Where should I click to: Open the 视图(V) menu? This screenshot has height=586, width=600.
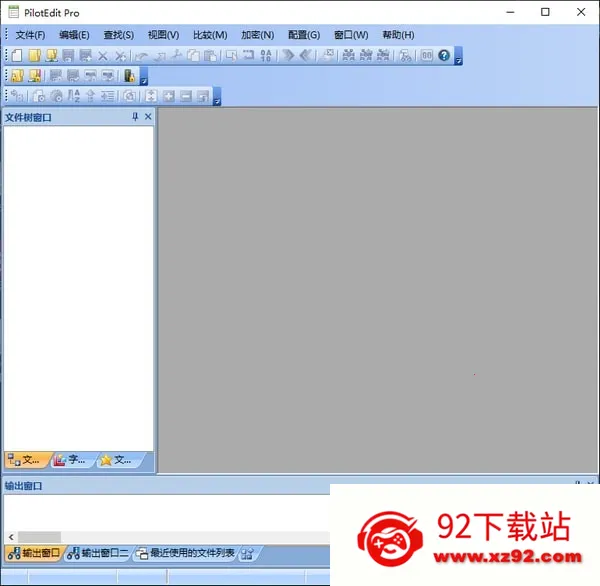tap(163, 35)
